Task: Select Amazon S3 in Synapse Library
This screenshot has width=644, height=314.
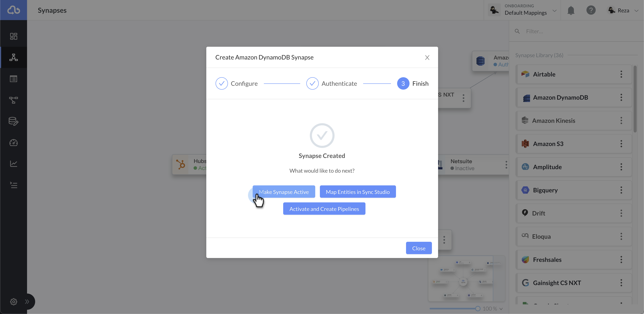Action: coord(574,144)
